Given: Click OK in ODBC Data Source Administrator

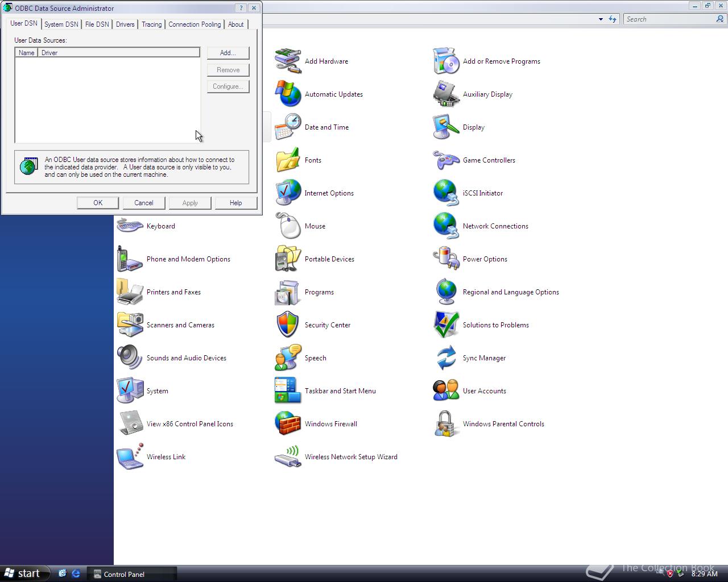Looking at the screenshot, I should tap(98, 203).
